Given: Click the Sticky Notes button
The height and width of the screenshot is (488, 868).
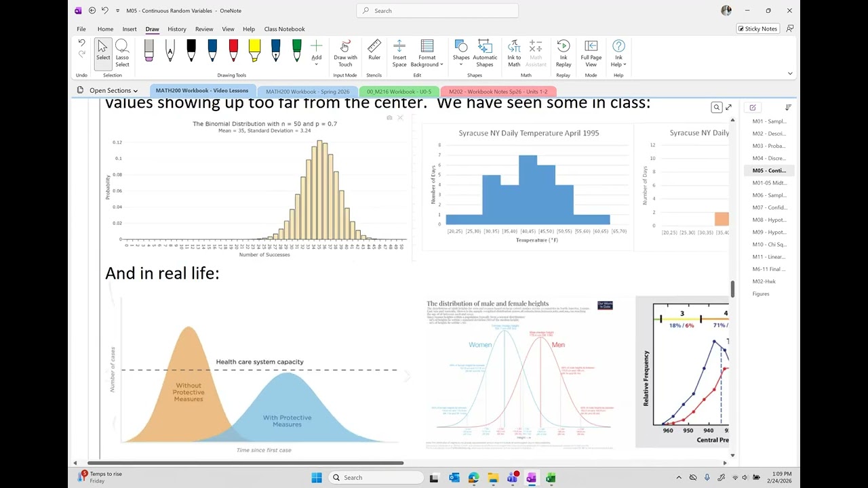Looking at the screenshot, I should (x=757, y=28).
